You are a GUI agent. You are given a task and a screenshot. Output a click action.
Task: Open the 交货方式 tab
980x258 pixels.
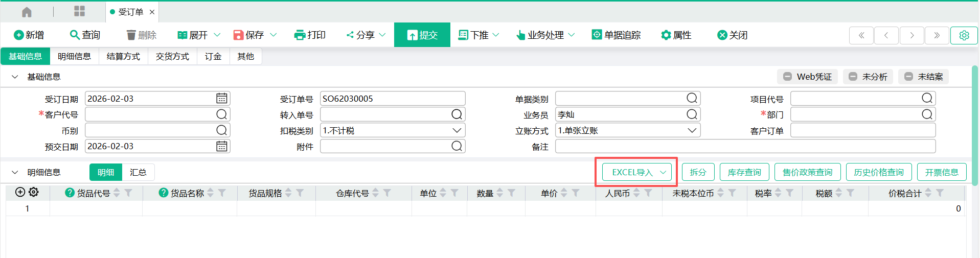click(172, 56)
